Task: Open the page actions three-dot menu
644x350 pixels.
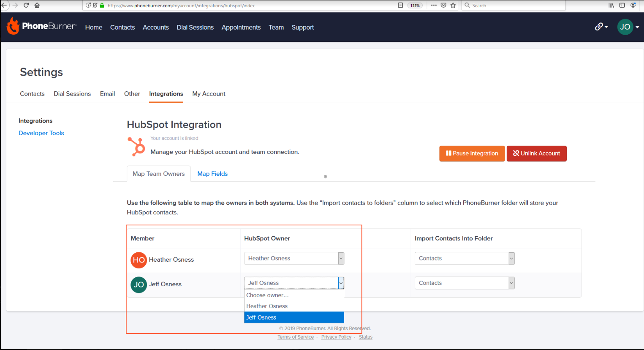Action: [434, 5]
